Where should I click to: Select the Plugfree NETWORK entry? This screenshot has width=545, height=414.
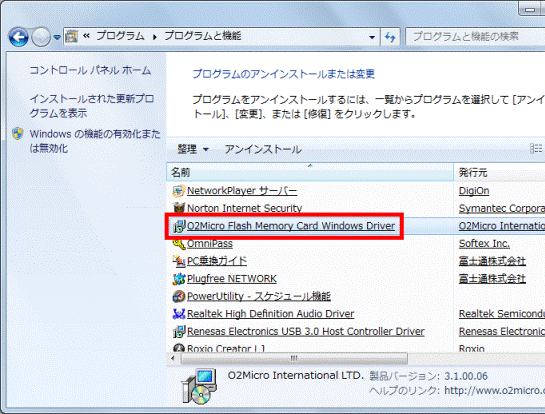click(x=232, y=279)
